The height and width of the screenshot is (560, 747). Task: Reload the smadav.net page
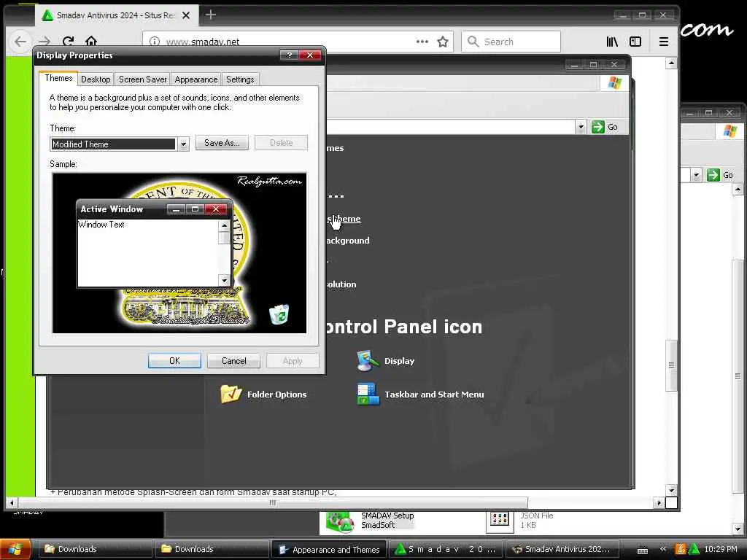tap(68, 42)
